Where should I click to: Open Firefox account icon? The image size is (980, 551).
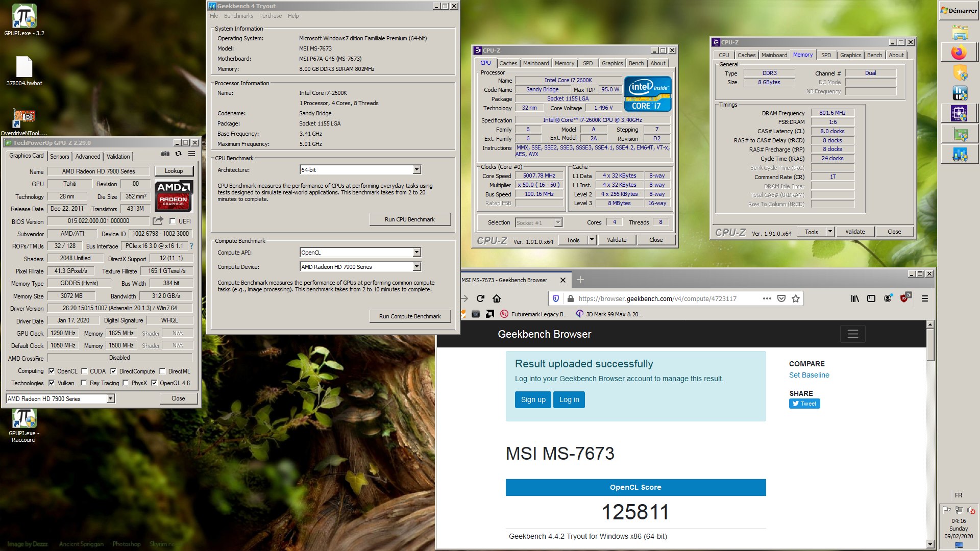(x=888, y=298)
